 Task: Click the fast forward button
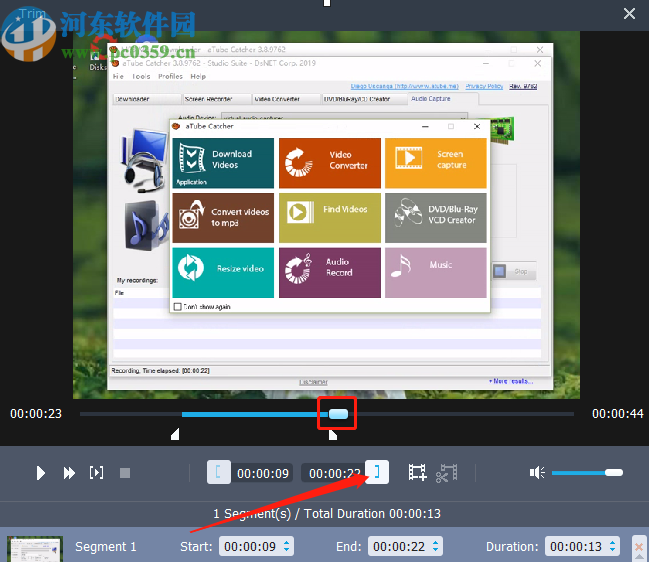(x=69, y=473)
